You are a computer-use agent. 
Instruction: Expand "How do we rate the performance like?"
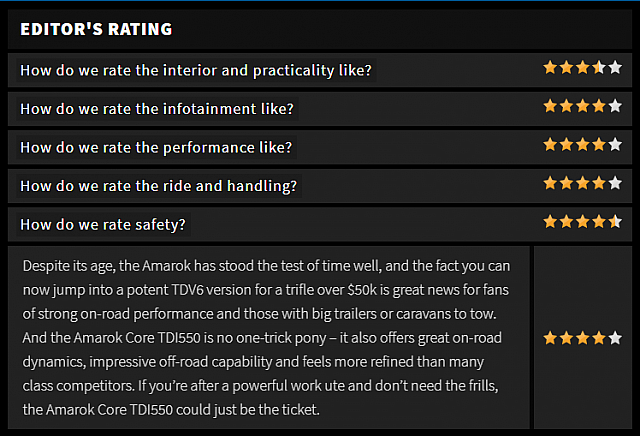click(x=156, y=147)
